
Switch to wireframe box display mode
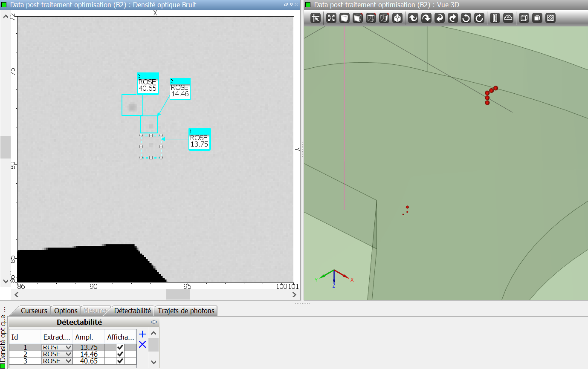click(524, 18)
